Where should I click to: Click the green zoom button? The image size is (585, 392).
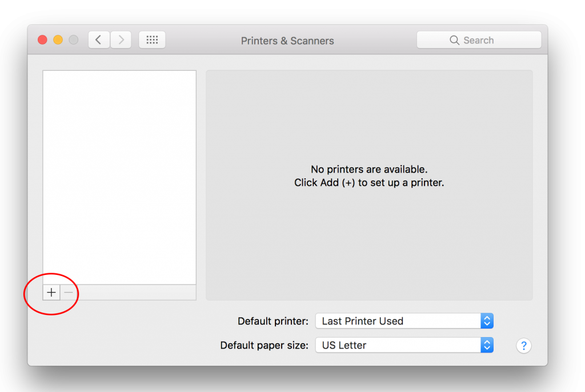click(73, 39)
